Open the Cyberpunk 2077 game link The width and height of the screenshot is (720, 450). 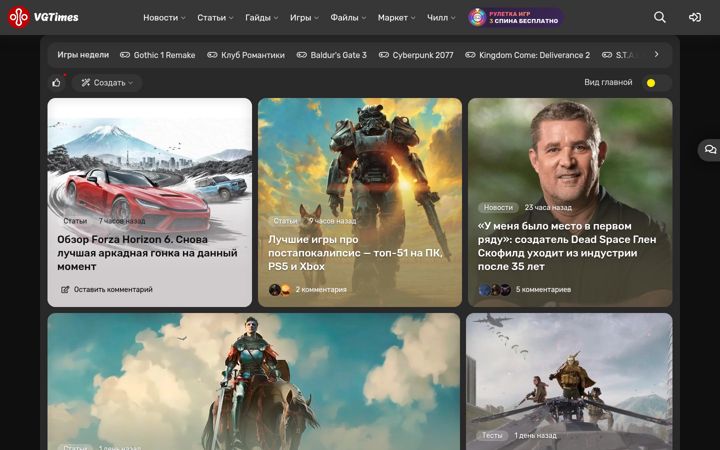point(423,55)
